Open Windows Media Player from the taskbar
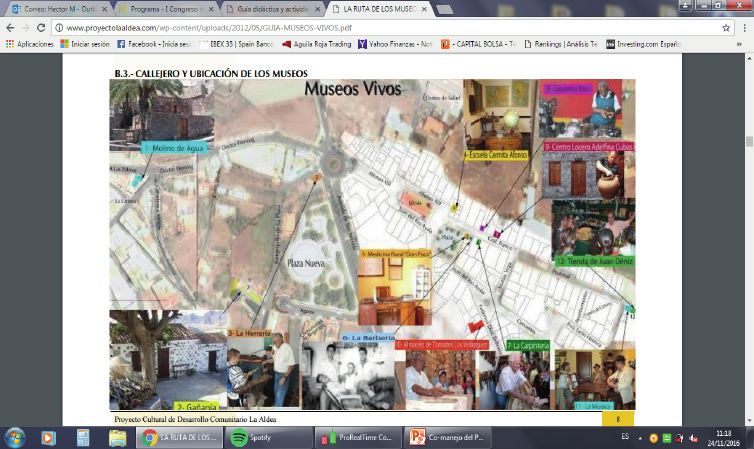 48,437
